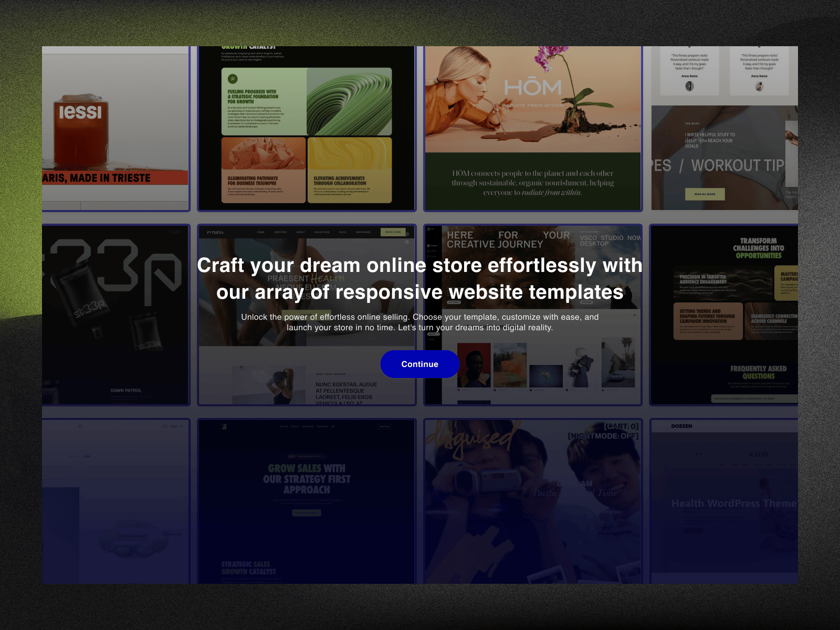Click the 'Craft your dream online store' headline
This screenshot has height=630, width=840.
(x=419, y=278)
